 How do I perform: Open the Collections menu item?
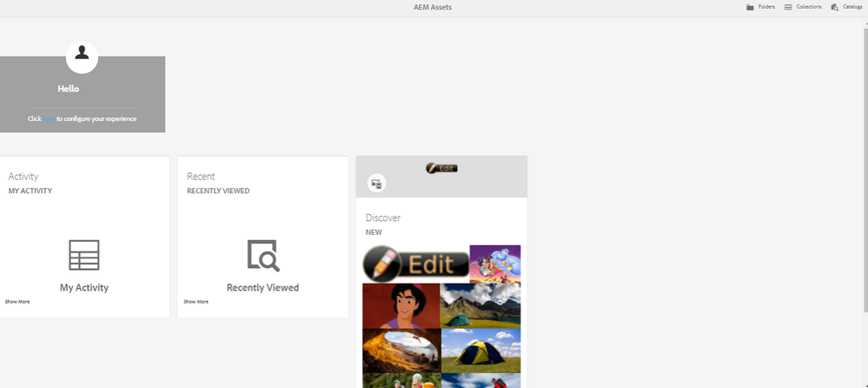click(x=808, y=7)
